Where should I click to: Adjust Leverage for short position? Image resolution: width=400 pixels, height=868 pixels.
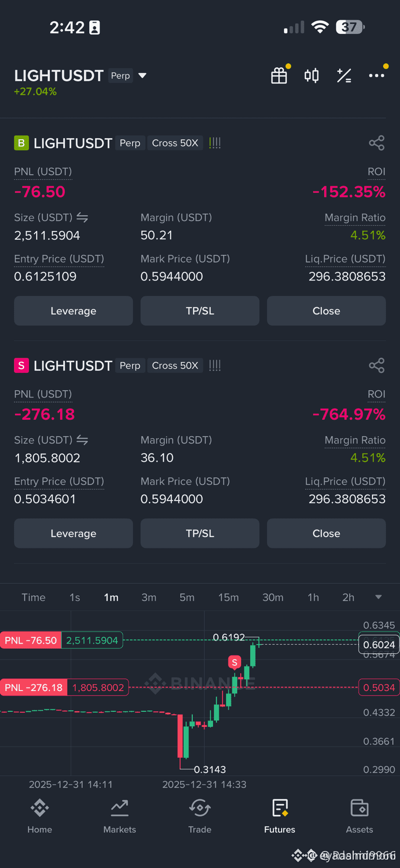point(73,533)
